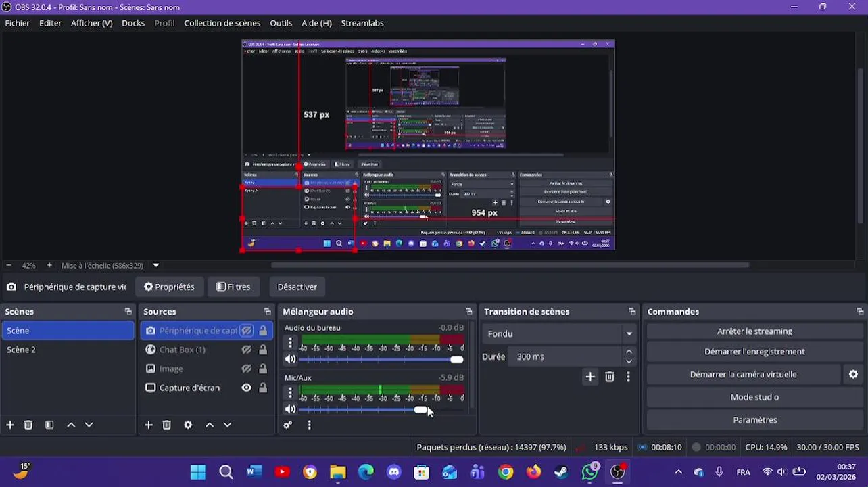Remove scene transition with trash icon
Viewport: 868px width, 487px height.
click(610, 377)
